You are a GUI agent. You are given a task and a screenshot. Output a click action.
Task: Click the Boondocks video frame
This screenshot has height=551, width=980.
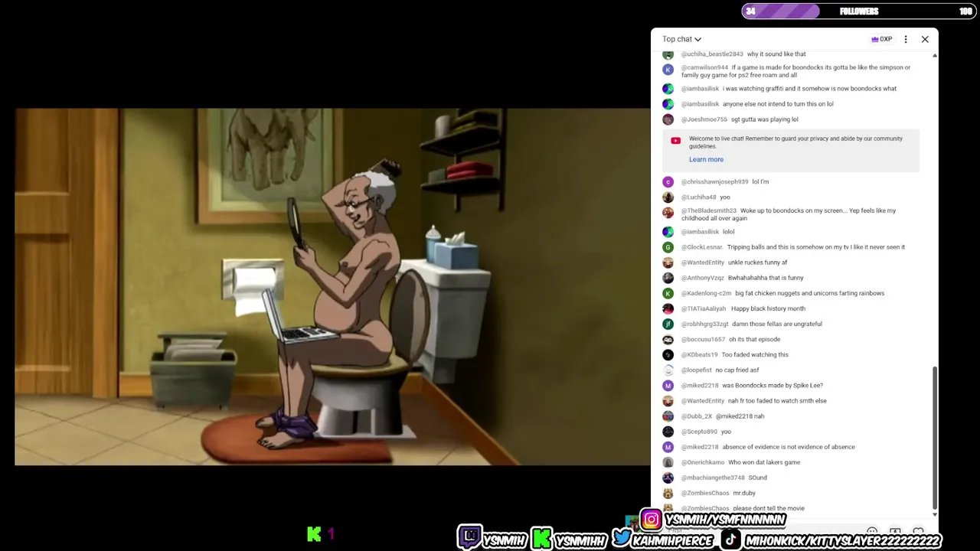tap(332, 287)
